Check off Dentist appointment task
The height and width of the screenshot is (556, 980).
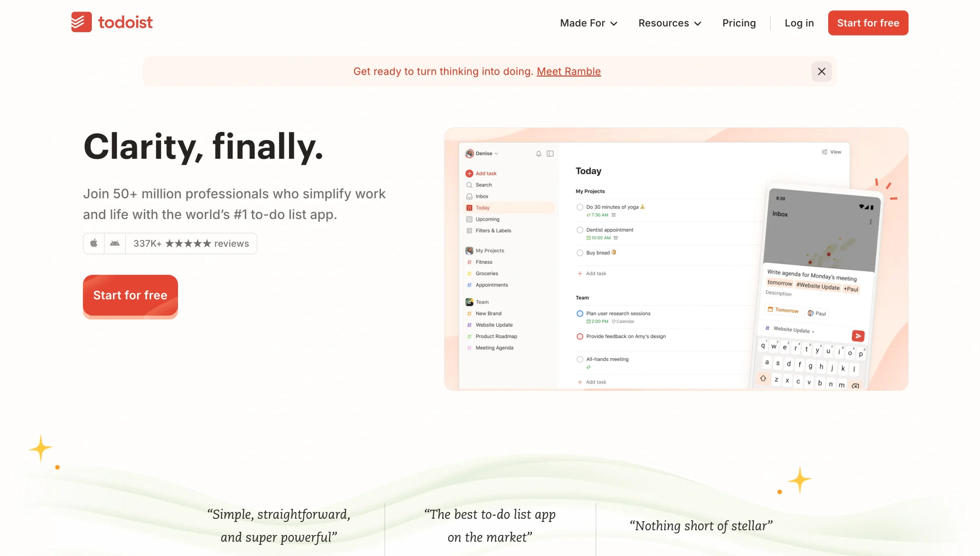click(x=580, y=230)
